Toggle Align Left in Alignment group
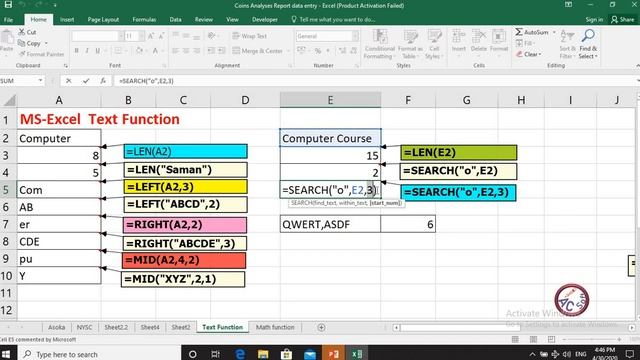The image size is (640, 360). (x=176, y=51)
